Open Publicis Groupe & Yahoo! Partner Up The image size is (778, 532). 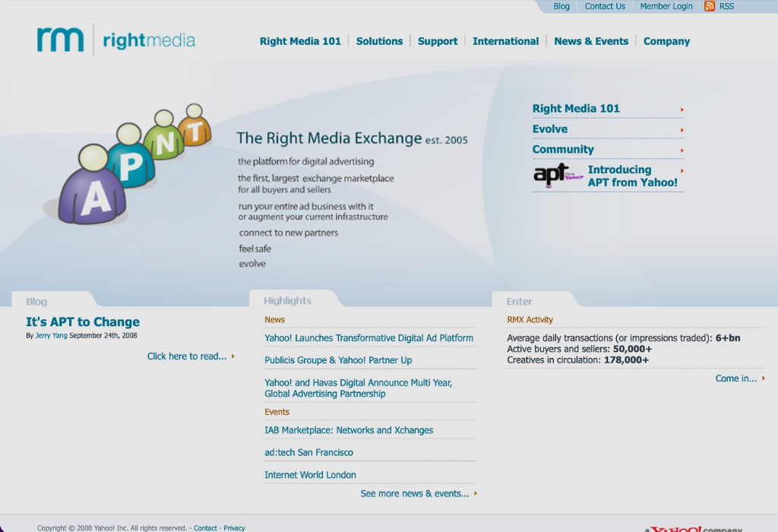tap(338, 360)
